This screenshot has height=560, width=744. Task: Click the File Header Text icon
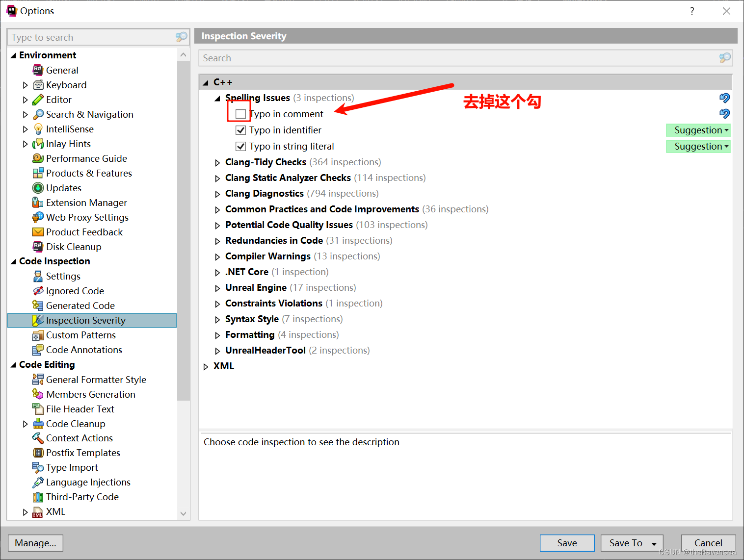click(38, 409)
